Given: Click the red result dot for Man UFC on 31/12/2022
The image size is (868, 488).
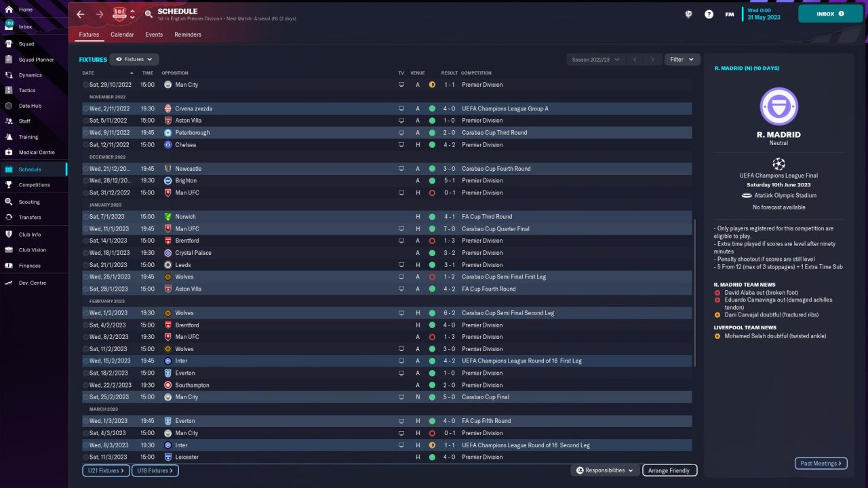Looking at the screenshot, I should coord(432,193).
